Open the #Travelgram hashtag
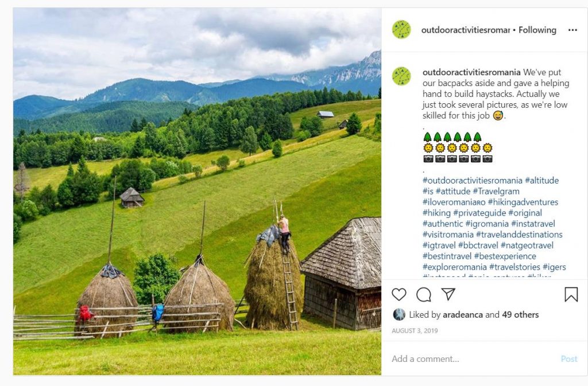The image size is (588, 386). click(x=496, y=192)
